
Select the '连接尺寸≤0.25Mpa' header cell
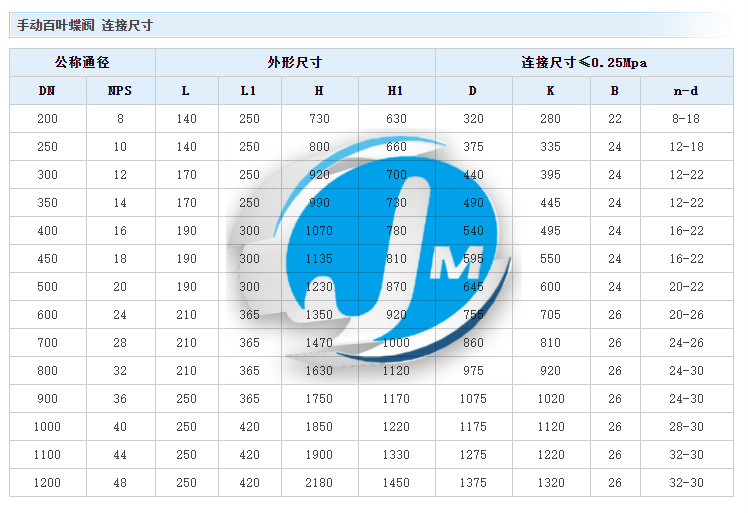[x=584, y=62]
